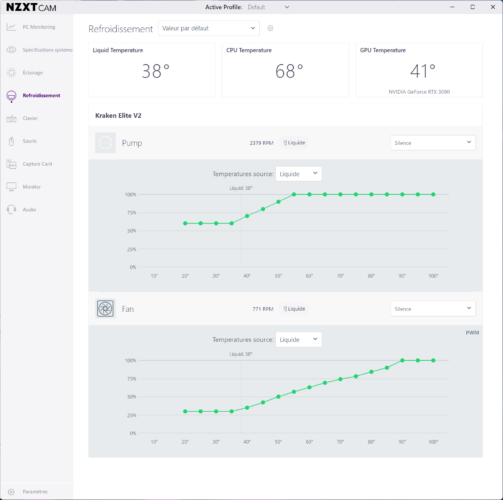The width and height of the screenshot is (503, 500).
Task: Select fan curve point at 20°
Action: (185, 412)
